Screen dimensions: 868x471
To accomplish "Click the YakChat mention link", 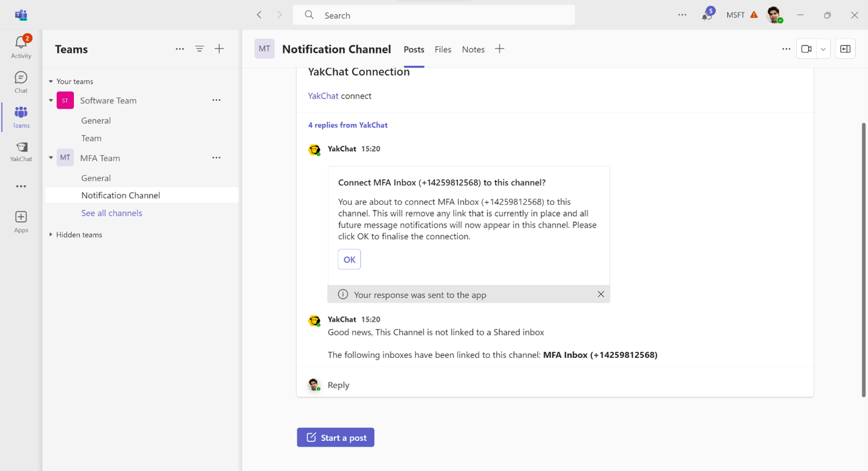I will pos(323,96).
